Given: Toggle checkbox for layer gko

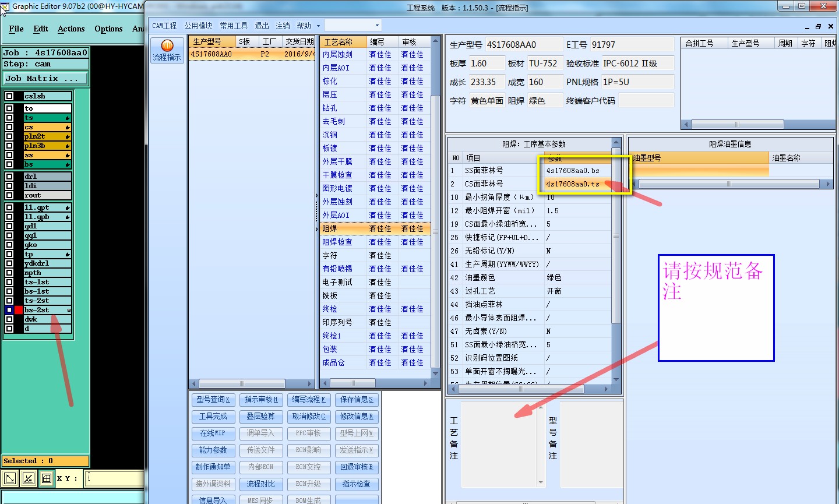Looking at the screenshot, I should (9, 245).
